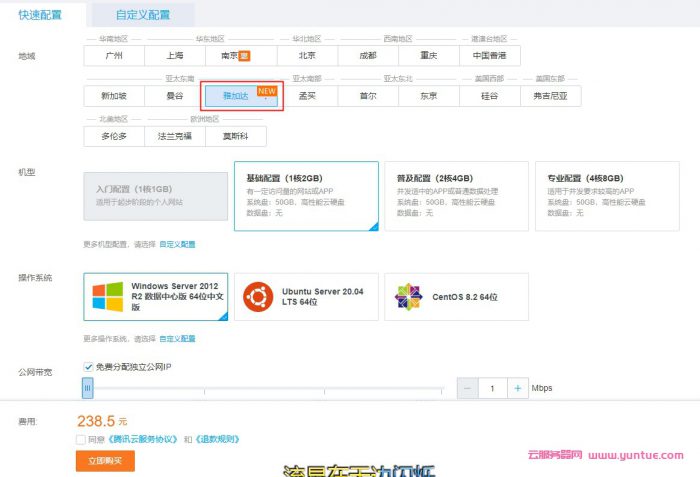Choose the 普及配置 (2核4GB) plan
Screen dimensions: 700x477
456,195
